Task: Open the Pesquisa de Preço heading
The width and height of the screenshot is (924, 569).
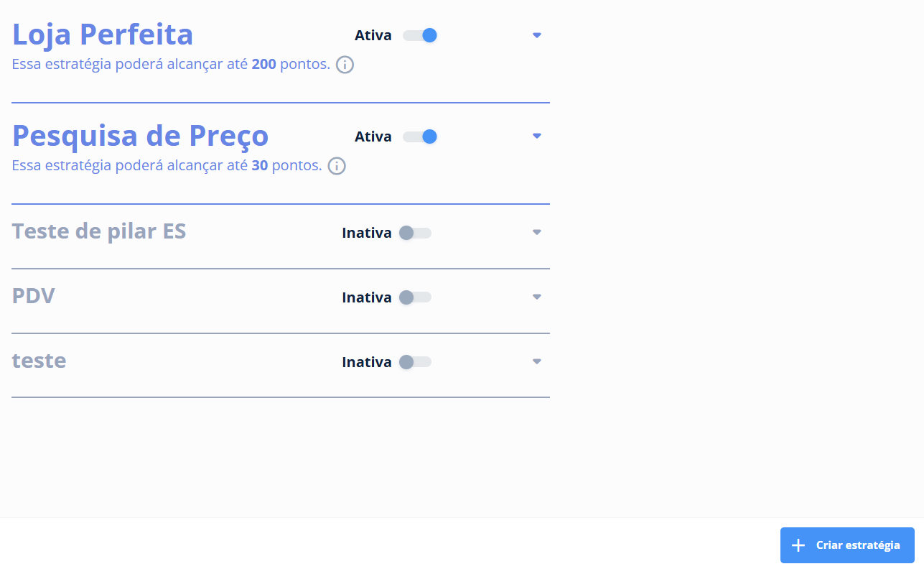Action: [141, 137]
